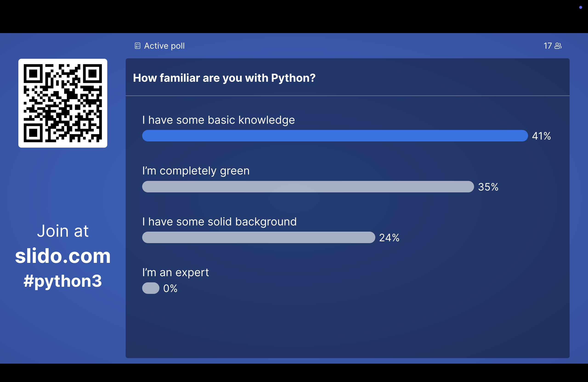This screenshot has width=588, height=382.
Task: Click the small 0% result bar
Action: (x=151, y=288)
